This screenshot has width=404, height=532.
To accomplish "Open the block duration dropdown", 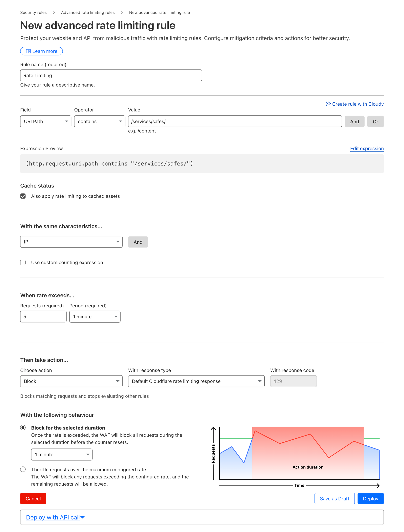I will 62,455.
